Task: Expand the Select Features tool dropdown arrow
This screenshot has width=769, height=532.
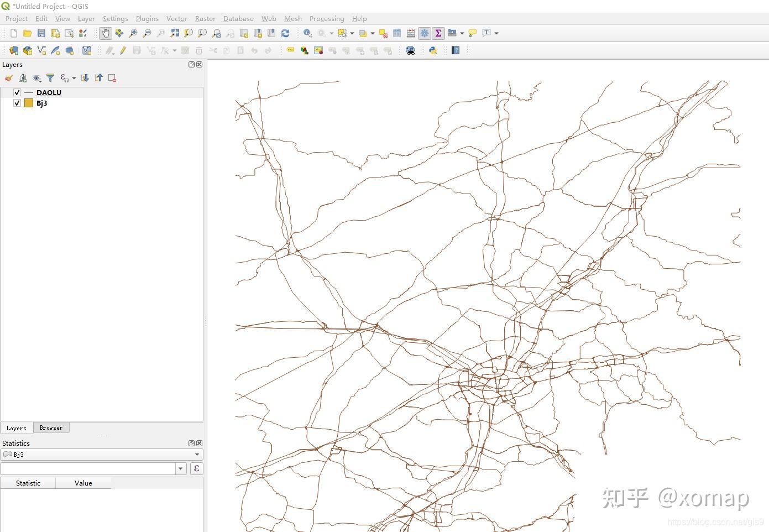Action: pos(352,33)
